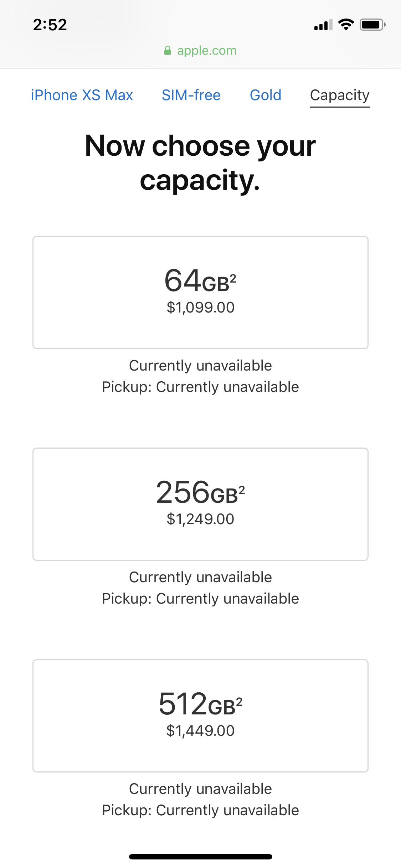This screenshot has height=868, width=401.
Task: Return to the Gold color step
Action: (266, 95)
